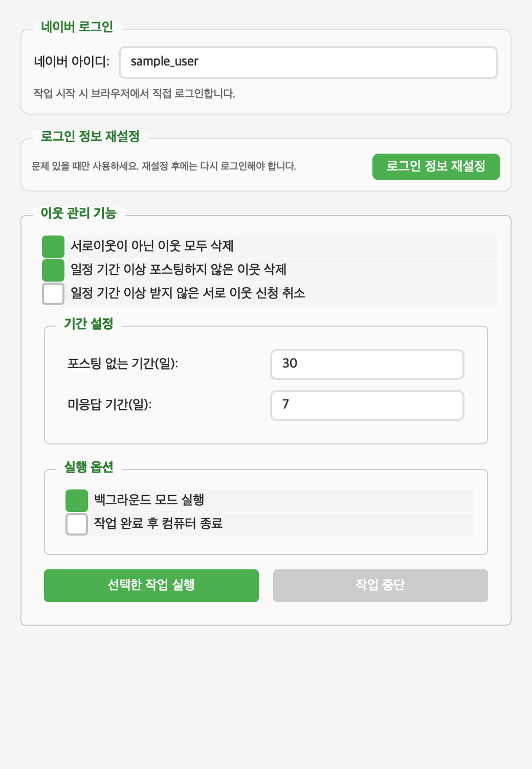
Task: Click the note about logging in via browser
Action: tap(134, 93)
